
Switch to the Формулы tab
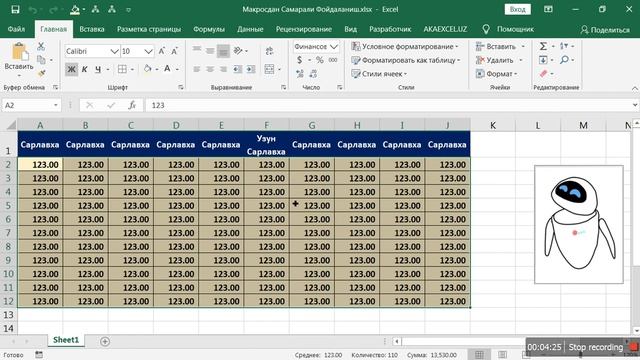point(209,29)
